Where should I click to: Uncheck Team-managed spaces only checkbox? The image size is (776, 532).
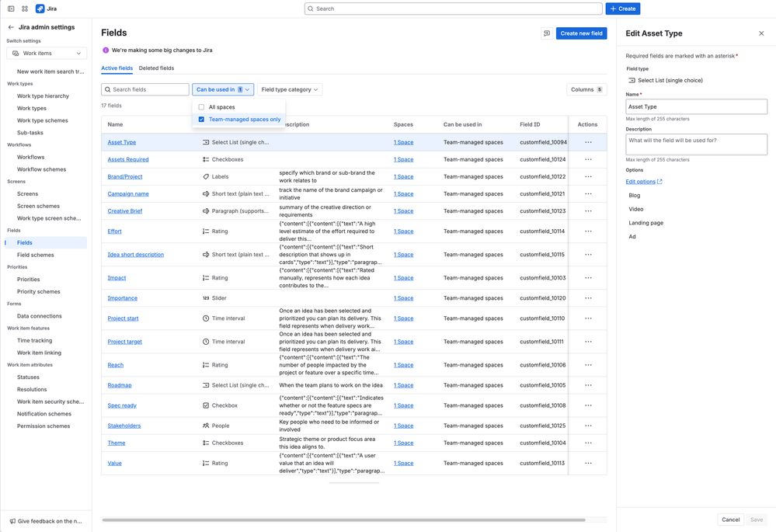[201, 120]
